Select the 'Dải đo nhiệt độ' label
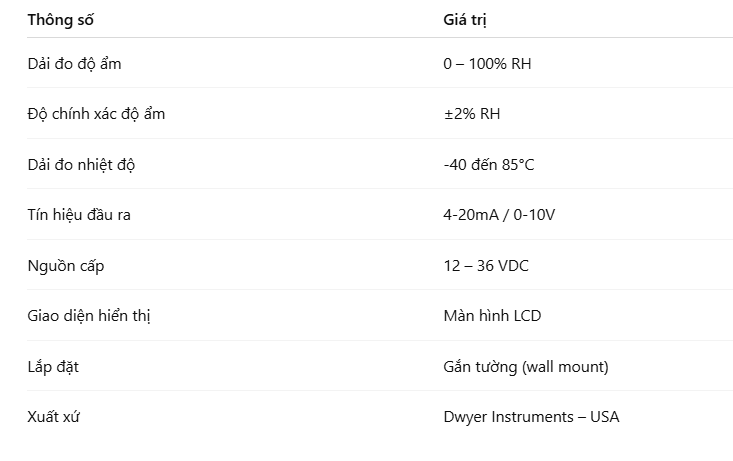 (x=81, y=165)
